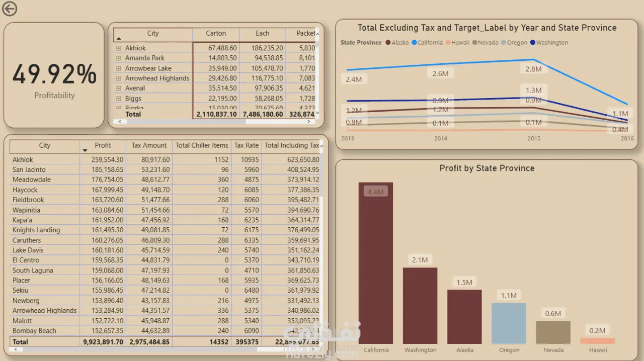
Task: Select the San Jacinto city row
Action: click(x=165, y=170)
